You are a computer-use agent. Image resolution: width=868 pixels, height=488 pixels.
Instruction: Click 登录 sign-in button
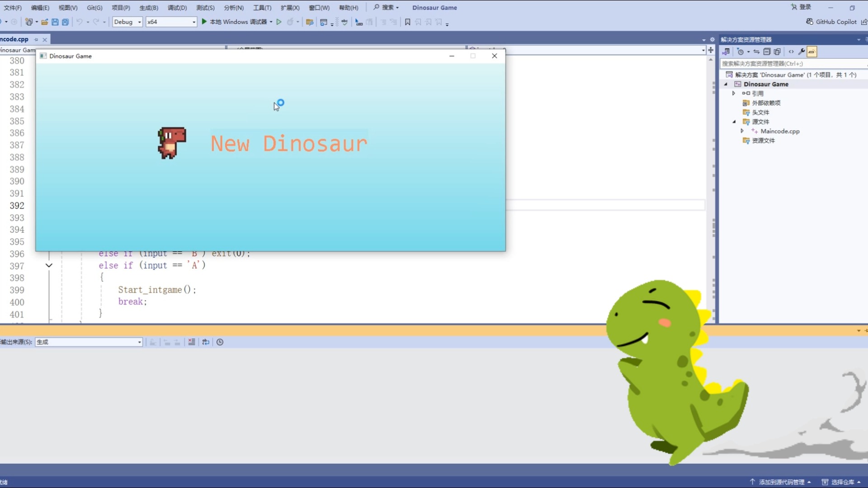[x=801, y=7]
